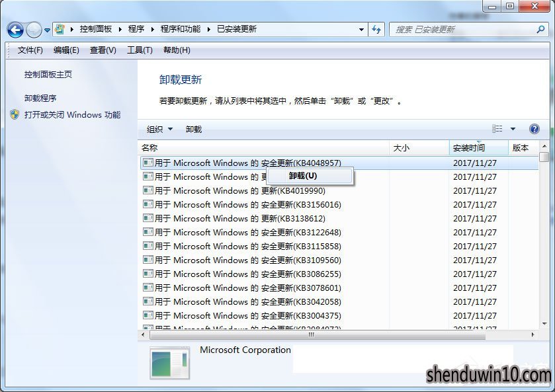Click the update icon beside KB3138612
This screenshot has width=555, height=392.
148,217
